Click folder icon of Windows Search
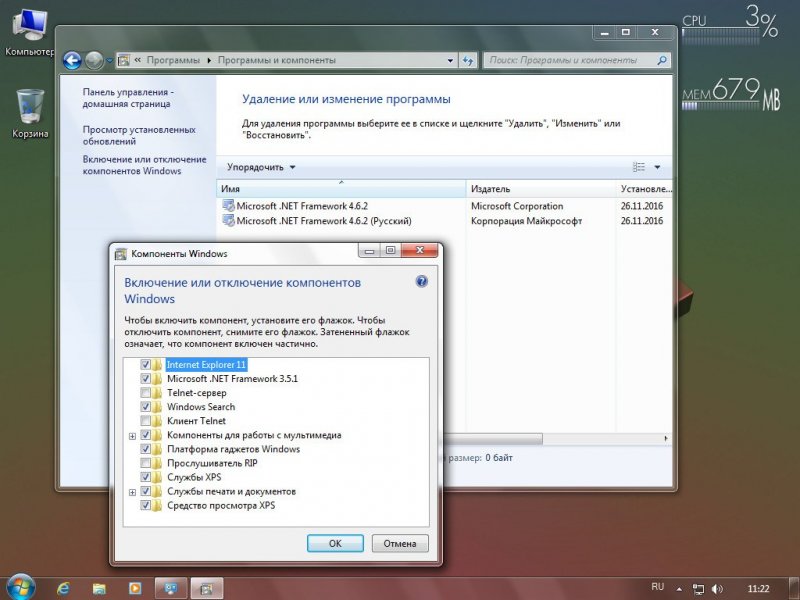The image size is (800, 600). [x=157, y=407]
